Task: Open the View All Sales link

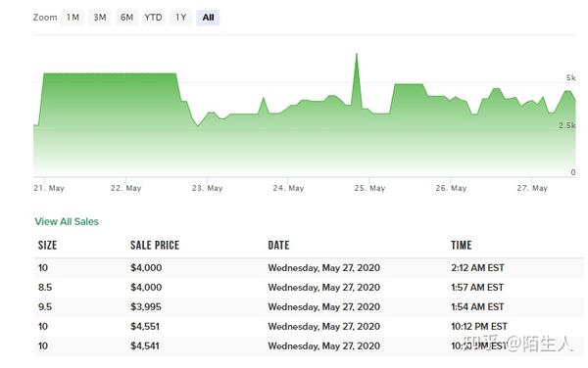Action: pyautogui.click(x=67, y=221)
